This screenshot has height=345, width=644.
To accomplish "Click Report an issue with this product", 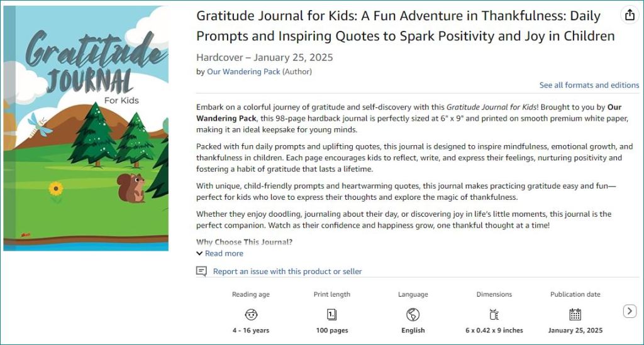I will tap(287, 271).
